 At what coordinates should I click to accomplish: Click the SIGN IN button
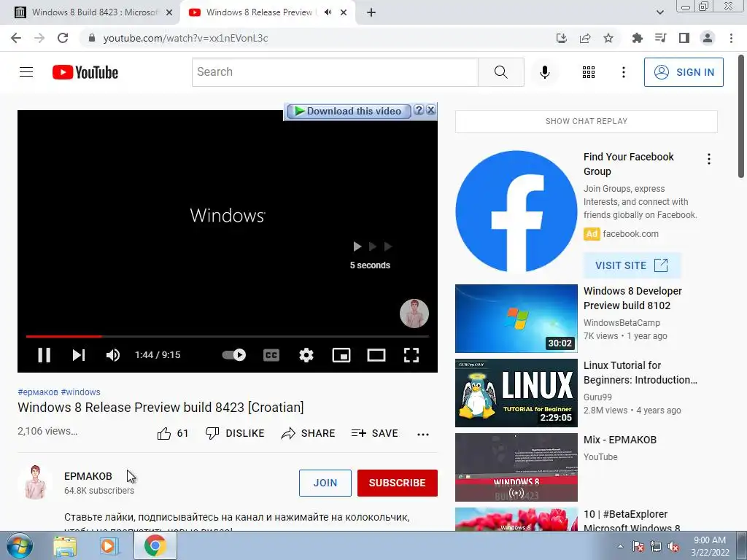click(684, 72)
